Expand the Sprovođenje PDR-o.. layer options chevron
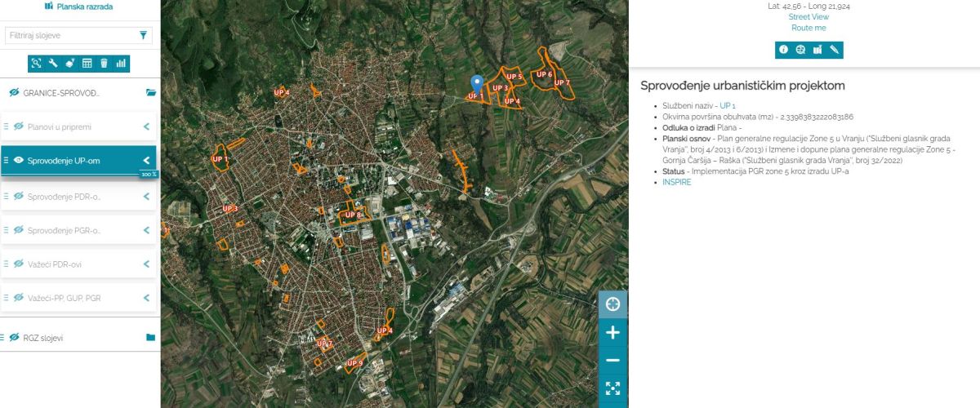This screenshot has width=980, height=408. click(146, 196)
